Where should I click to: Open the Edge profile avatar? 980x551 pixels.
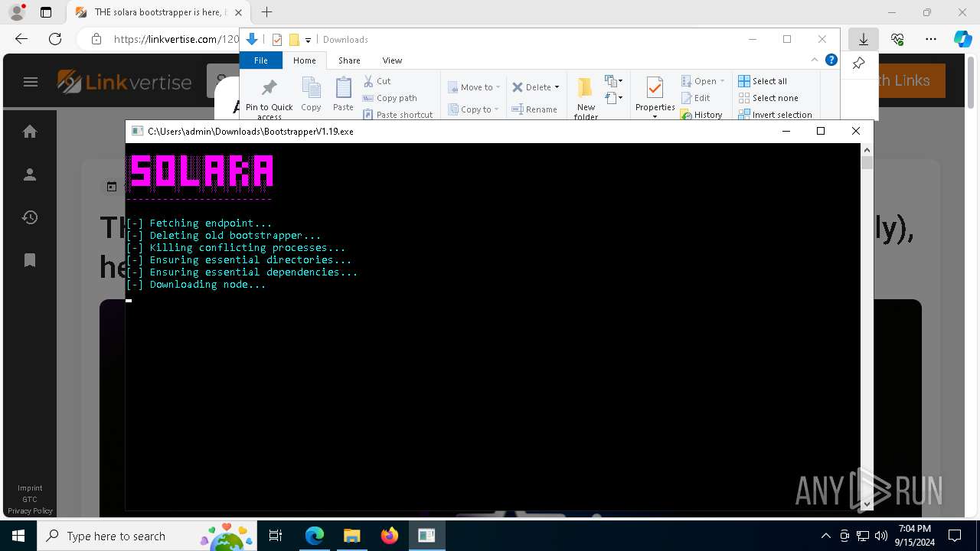pos(17,12)
